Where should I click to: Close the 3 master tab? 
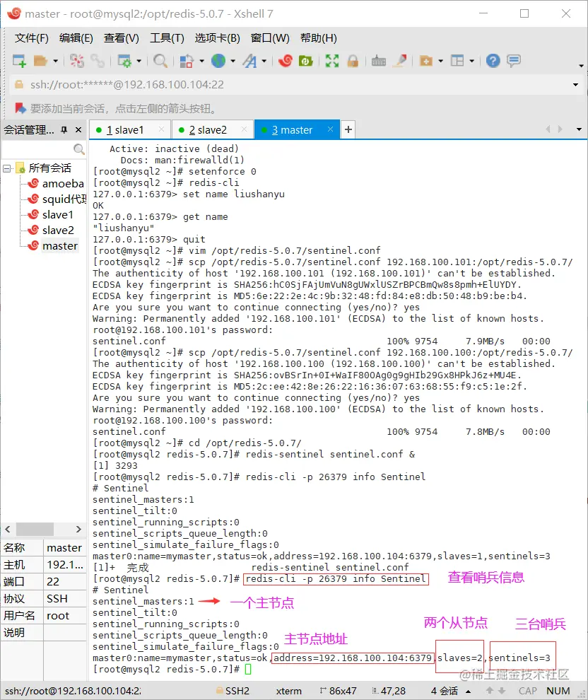pos(330,129)
